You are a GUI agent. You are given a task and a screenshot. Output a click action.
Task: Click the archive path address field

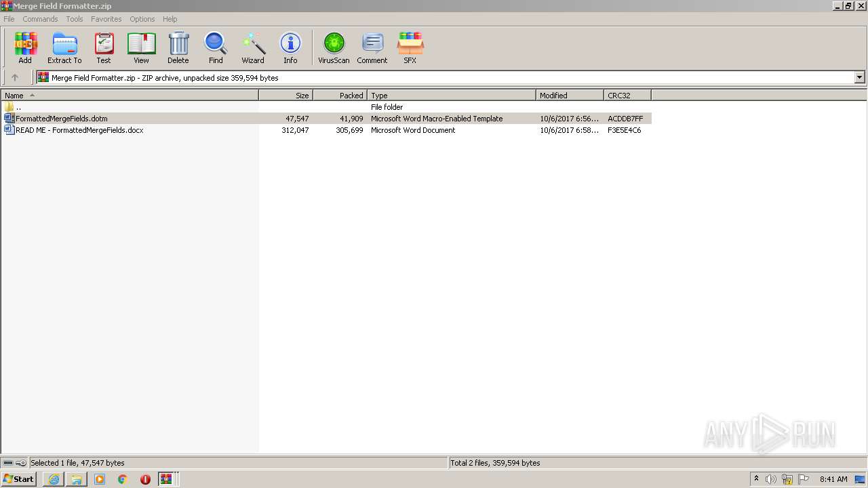(451, 77)
